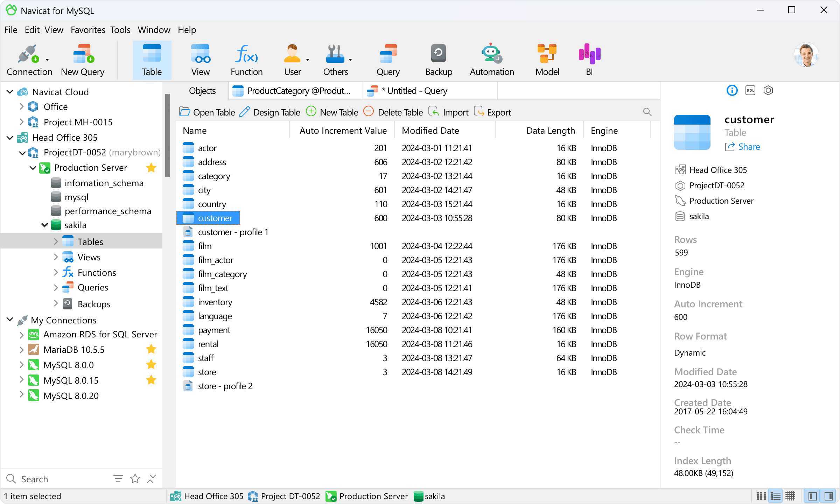Click the user profile avatar
The height and width of the screenshot is (504, 840).
[806, 55]
